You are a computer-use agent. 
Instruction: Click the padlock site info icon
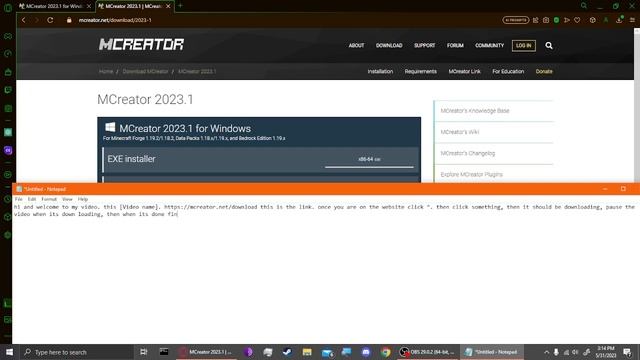click(69, 20)
